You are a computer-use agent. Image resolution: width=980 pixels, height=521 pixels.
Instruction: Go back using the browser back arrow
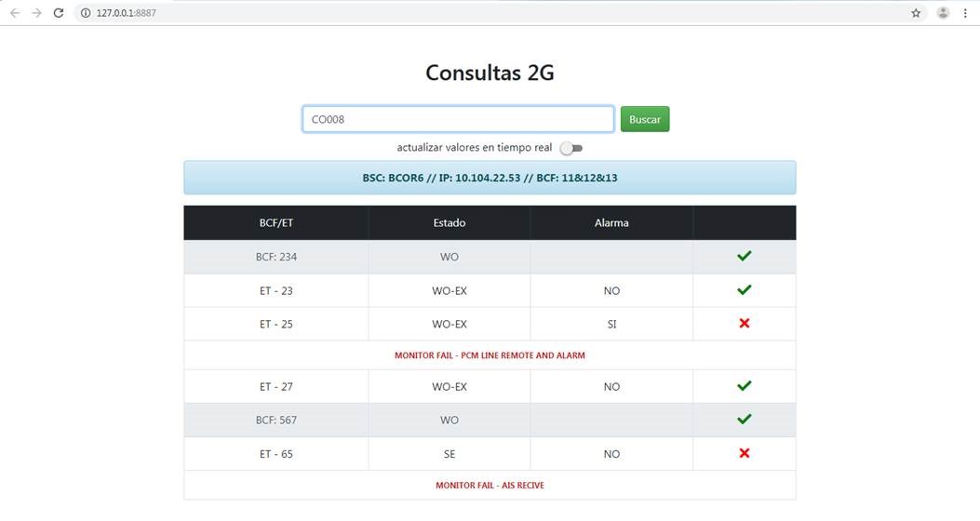pyautogui.click(x=15, y=12)
